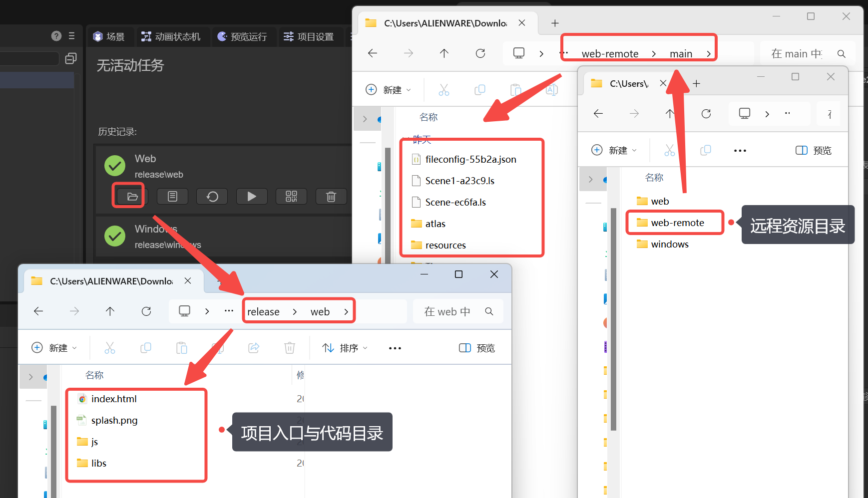Refresh the release web folder window
868x498 pixels.
(x=146, y=311)
